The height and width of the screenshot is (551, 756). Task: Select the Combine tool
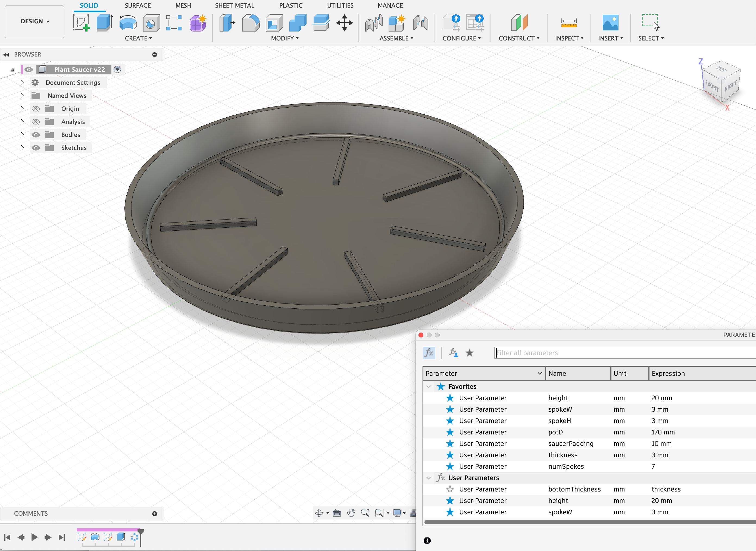(x=298, y=23)
